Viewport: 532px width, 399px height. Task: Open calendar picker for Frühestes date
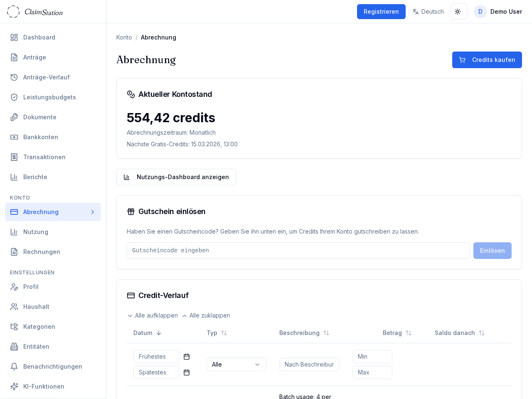(187, 357)
